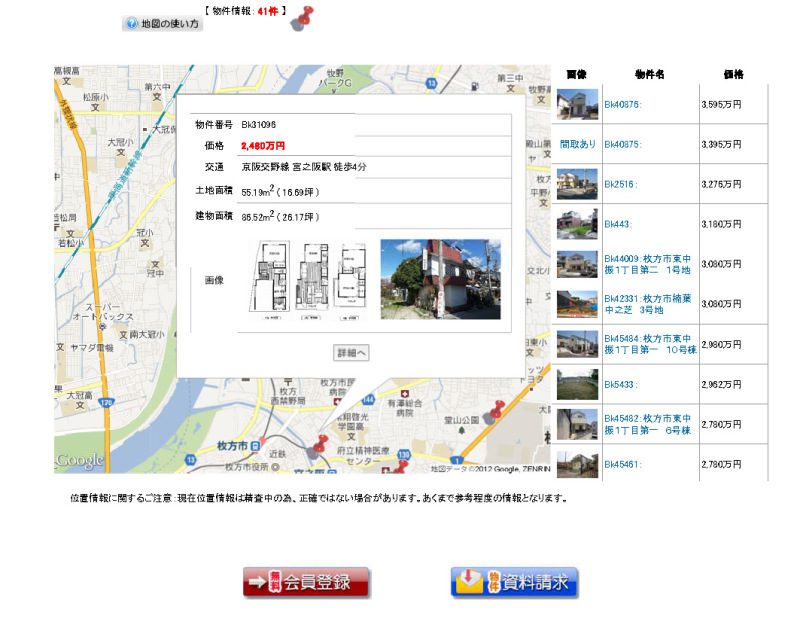Open the first floor plan thumbnail in the popup
This screenshot has height=631, width=800.
(270, 280)
